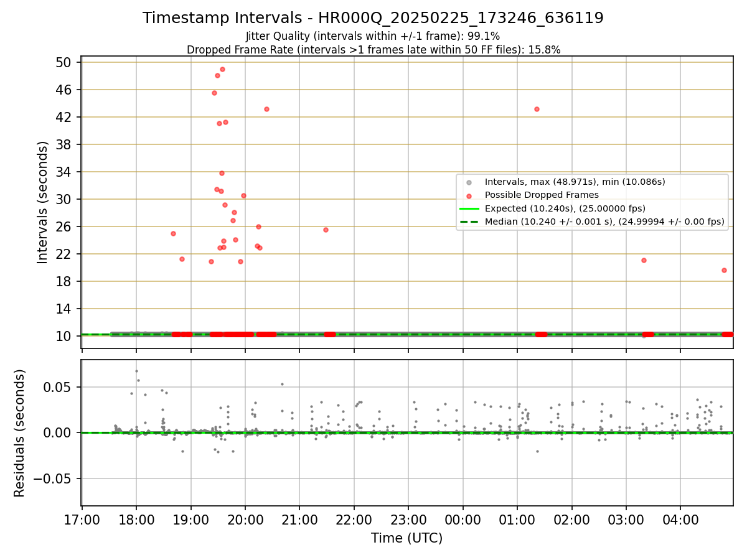This screenshot has height=560, width=747.
Task: Select the 'Dropped Frame Rate' 15.8% subtitle line
Action: 374,50
